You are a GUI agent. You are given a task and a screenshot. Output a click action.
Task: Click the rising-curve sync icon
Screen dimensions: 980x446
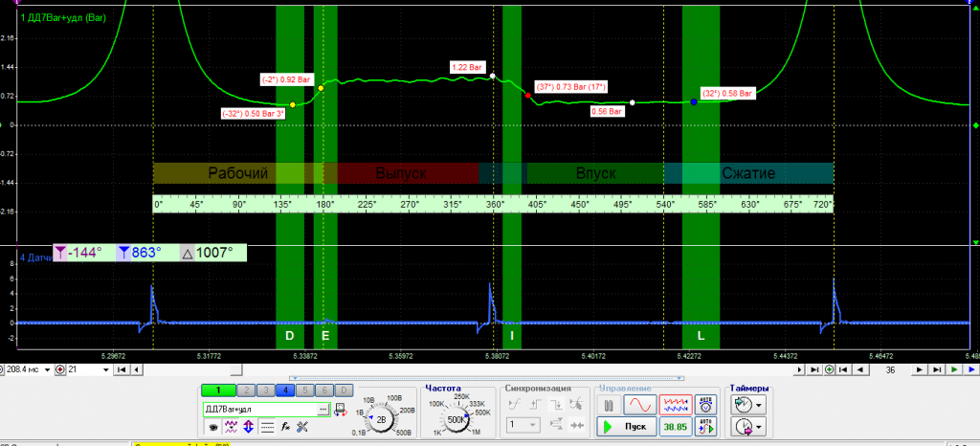click(x=513, y=404)
